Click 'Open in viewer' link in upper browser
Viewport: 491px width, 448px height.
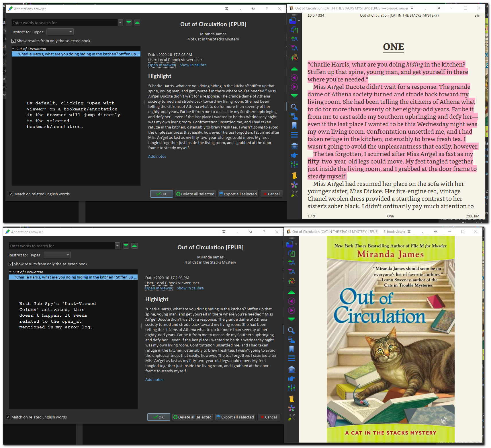[x=162, y=65]
